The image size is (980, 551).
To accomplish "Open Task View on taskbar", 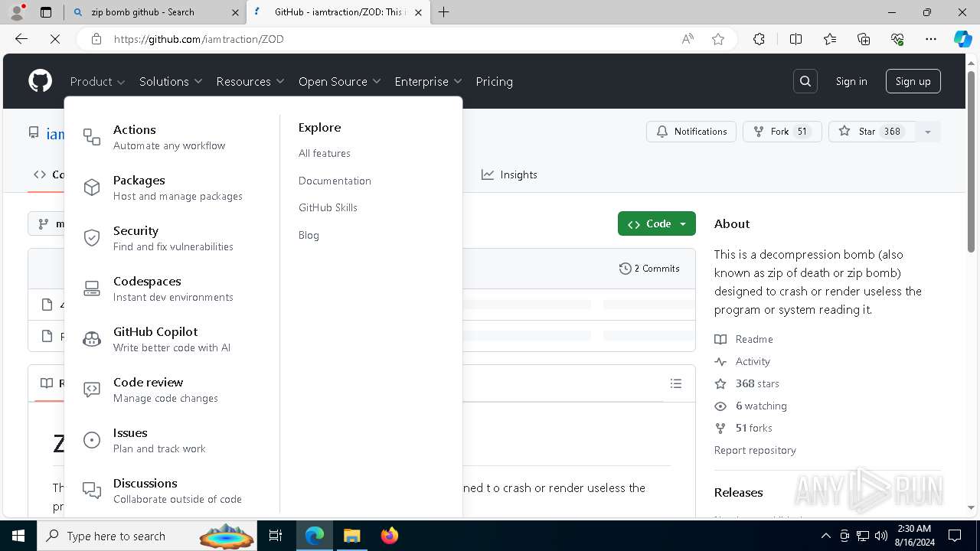I will [x=276, y=536].
